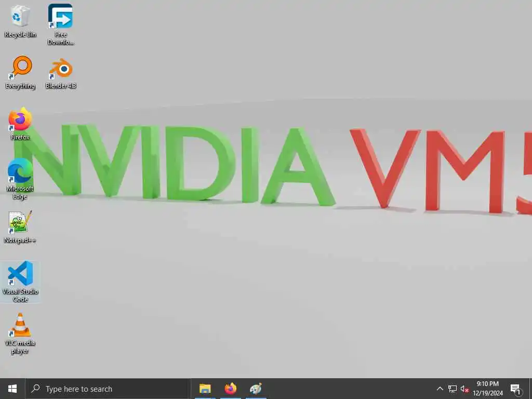Select the Notepad++ desktop shortcut
532x399 pixels.
[20, 227]
